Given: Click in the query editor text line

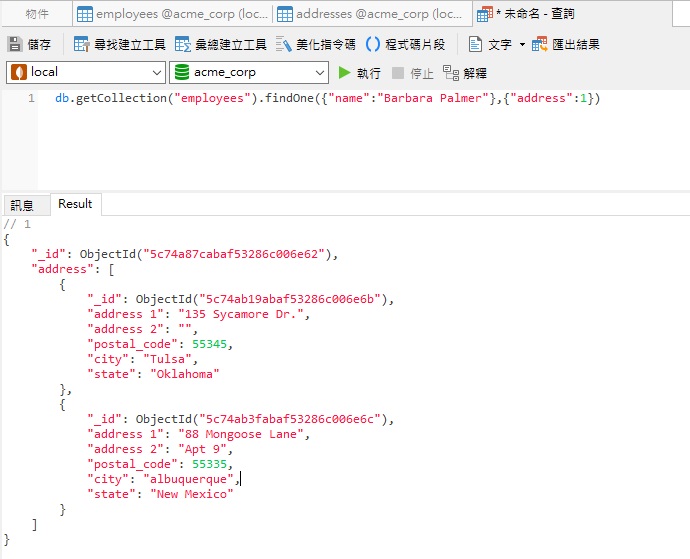Looking at the screenshot, I should [x=320, y=99].
